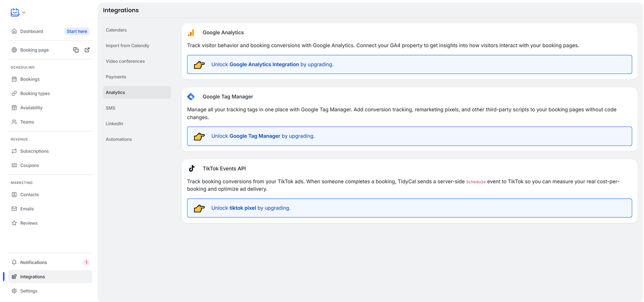The width and height of the screenshot is (644, 302).
Task: Click the TikTok Events API card title
Action: 224,169
